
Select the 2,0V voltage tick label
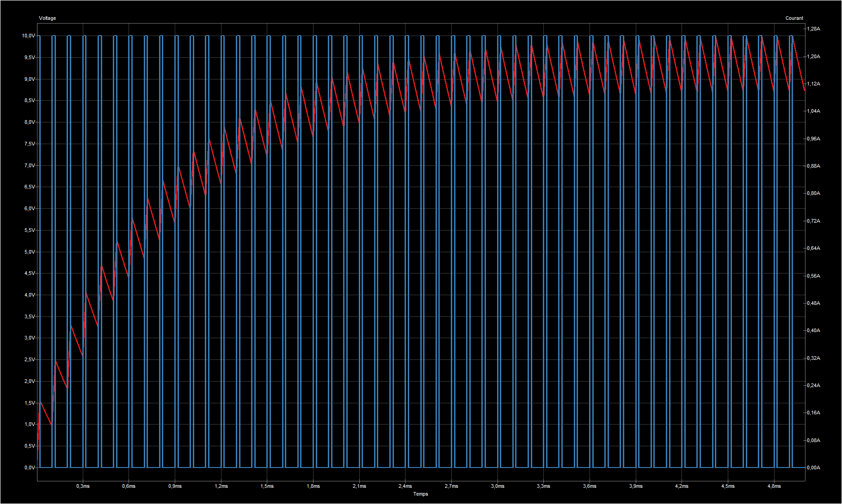30,381
